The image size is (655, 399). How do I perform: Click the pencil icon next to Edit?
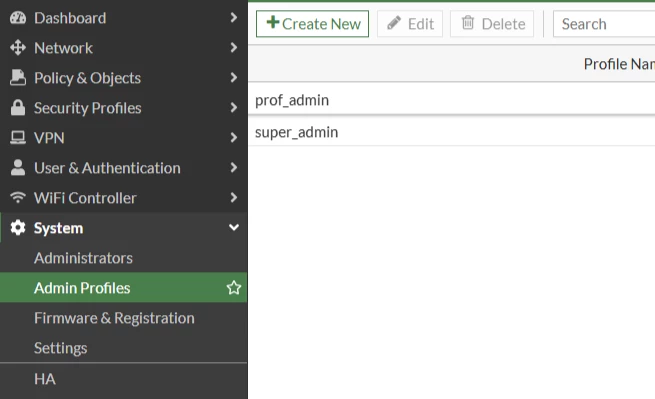394,23
